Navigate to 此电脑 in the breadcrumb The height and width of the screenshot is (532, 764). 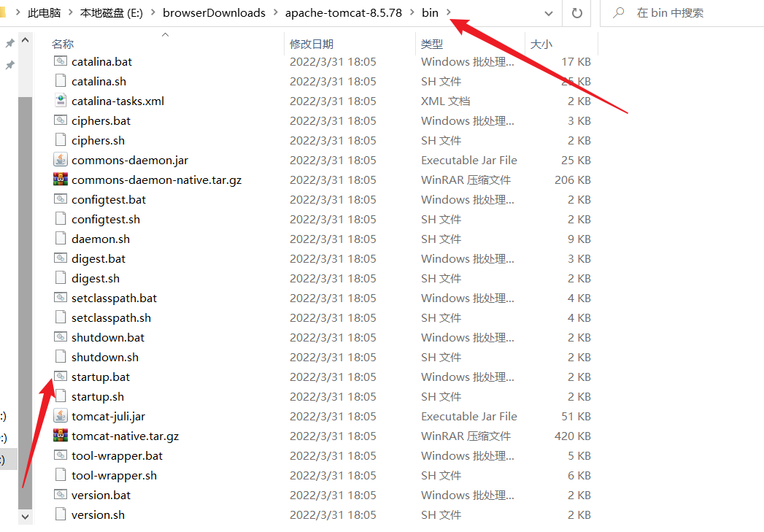point(45,12)
